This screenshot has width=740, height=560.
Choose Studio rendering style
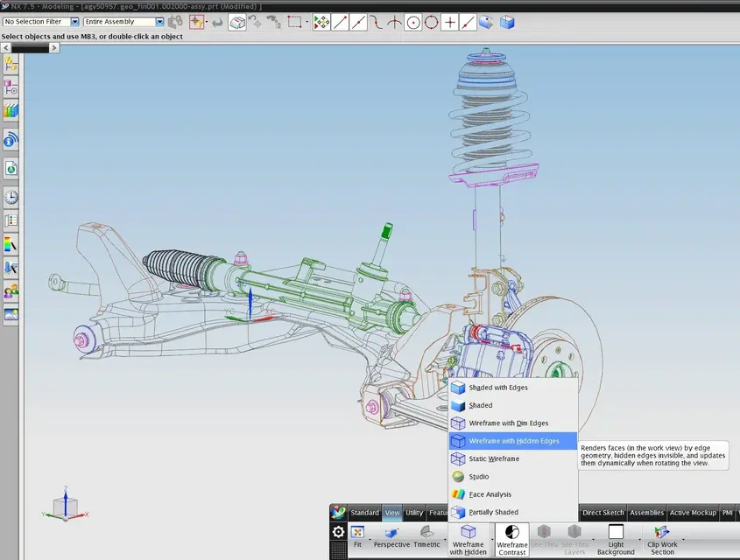(513, 477)
